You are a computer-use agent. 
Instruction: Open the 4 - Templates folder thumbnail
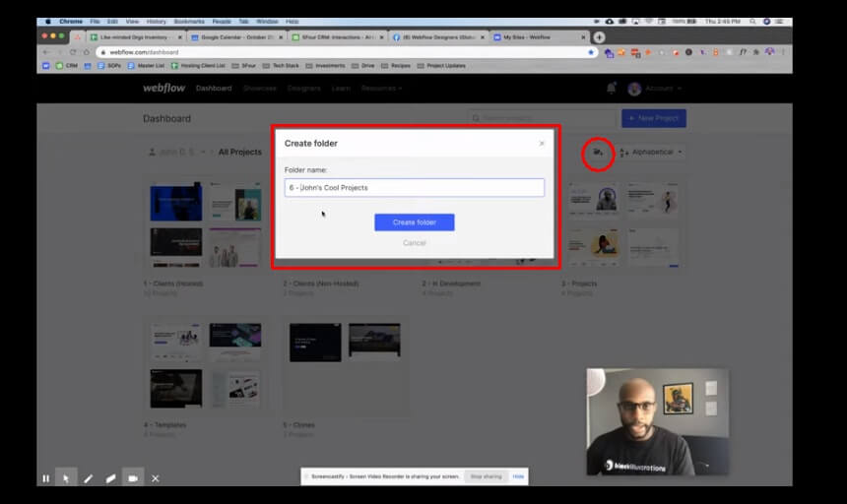205,365
